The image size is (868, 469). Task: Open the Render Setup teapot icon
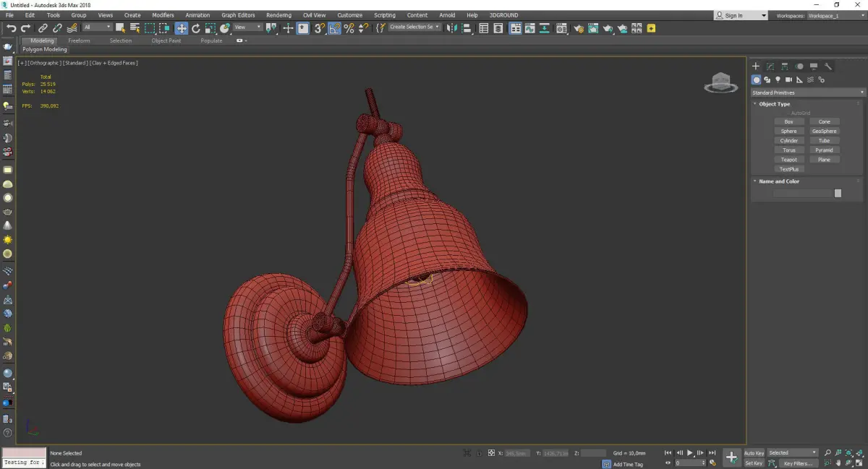click(x=578, y=28)
